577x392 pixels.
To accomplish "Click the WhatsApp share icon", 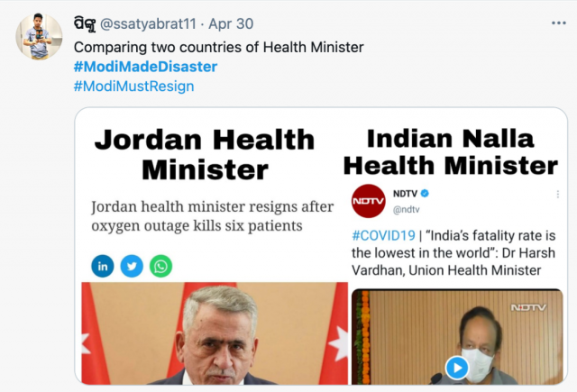I will [x=160, y=266].
